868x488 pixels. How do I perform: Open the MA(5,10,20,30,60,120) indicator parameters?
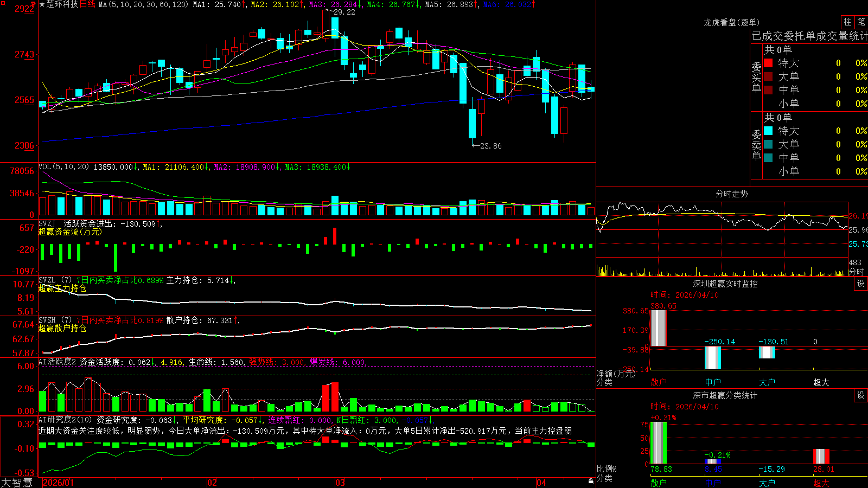[143, 4]
